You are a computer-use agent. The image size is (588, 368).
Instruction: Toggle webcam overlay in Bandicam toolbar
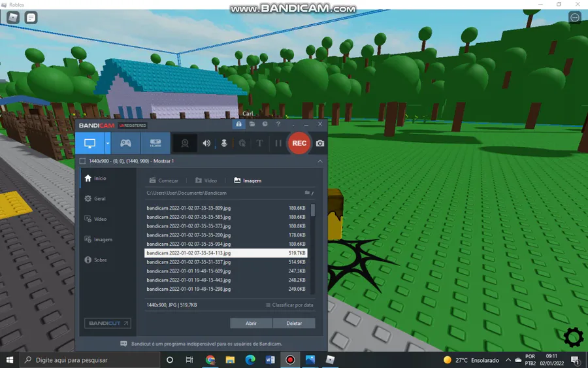(184, 143)
